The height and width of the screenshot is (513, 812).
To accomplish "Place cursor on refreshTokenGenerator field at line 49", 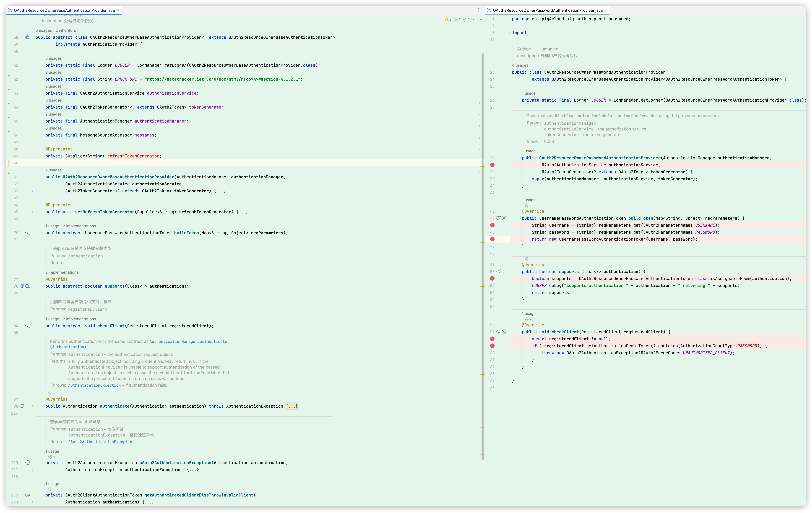I will 133,156.
